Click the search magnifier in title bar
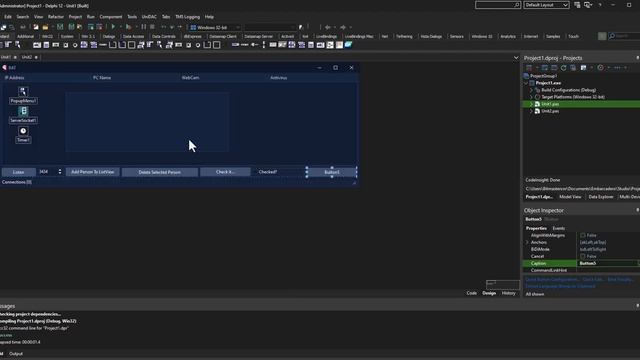640x360 pixels. [517, 5]
